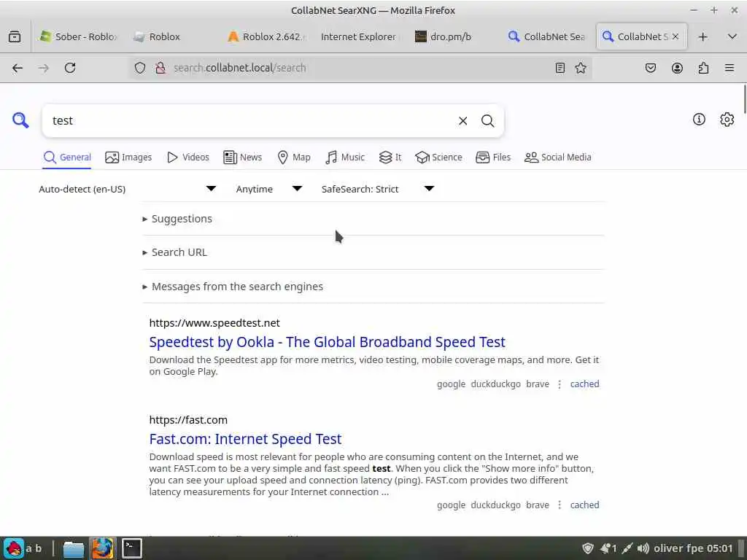Click the SearXNG magnifier logo
Image resolution: width=747 pixels, height=560 pixels.
coord(20,120)
